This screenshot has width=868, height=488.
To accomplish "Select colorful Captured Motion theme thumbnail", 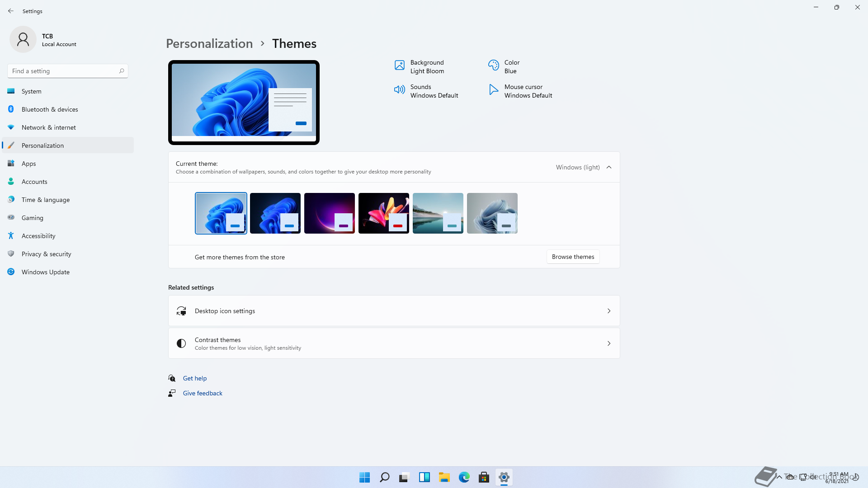I will [384, 213].
